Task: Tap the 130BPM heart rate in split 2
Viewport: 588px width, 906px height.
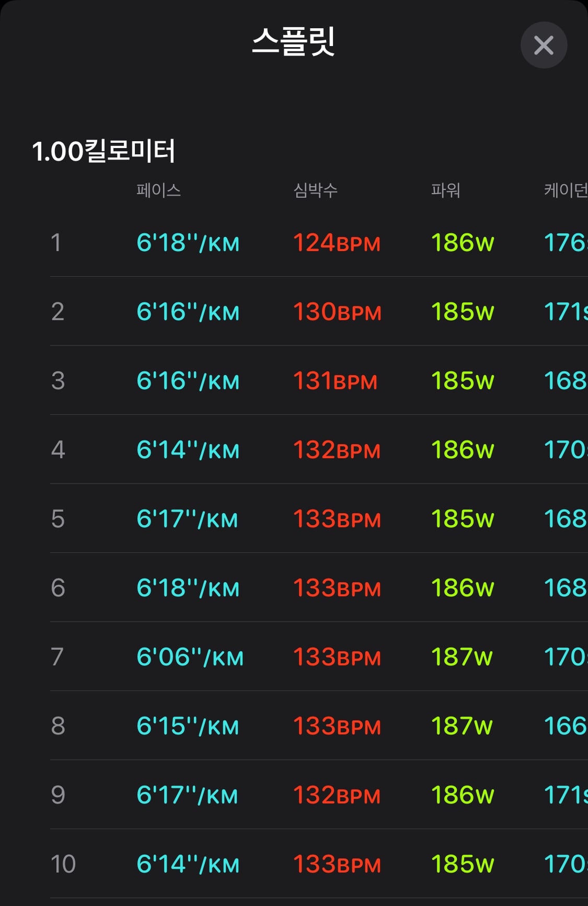Action: pyautogui.click(x=337, y=312)
